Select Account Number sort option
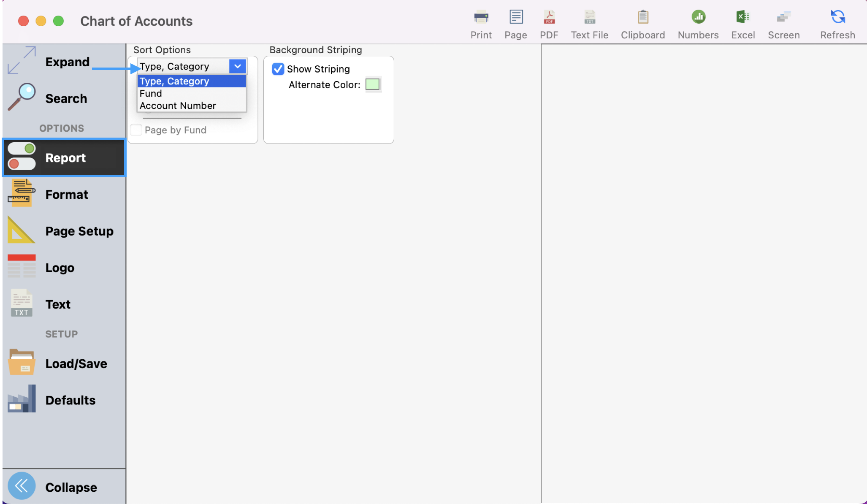 click(x=178, y=106)
